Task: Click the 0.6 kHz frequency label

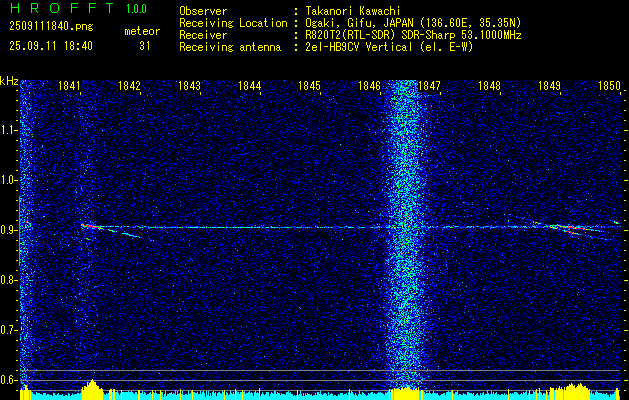Action: (x=8, y=380)
